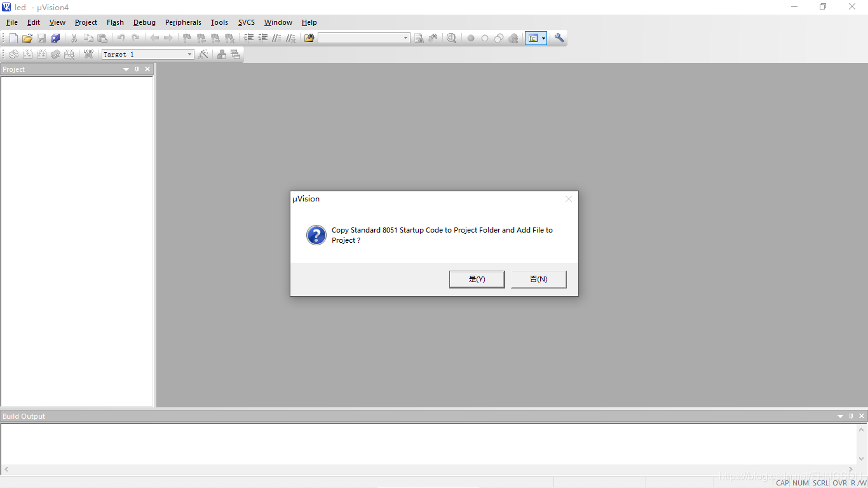868x488 pixels.
Task: Click the Batch Build icon
Action: pyautogui.click(x=55, y=55)
